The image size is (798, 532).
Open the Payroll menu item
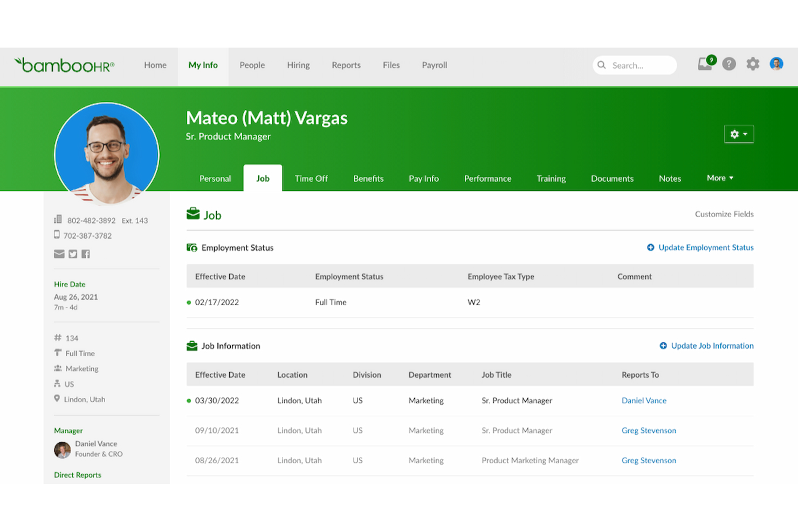[435, 65]
